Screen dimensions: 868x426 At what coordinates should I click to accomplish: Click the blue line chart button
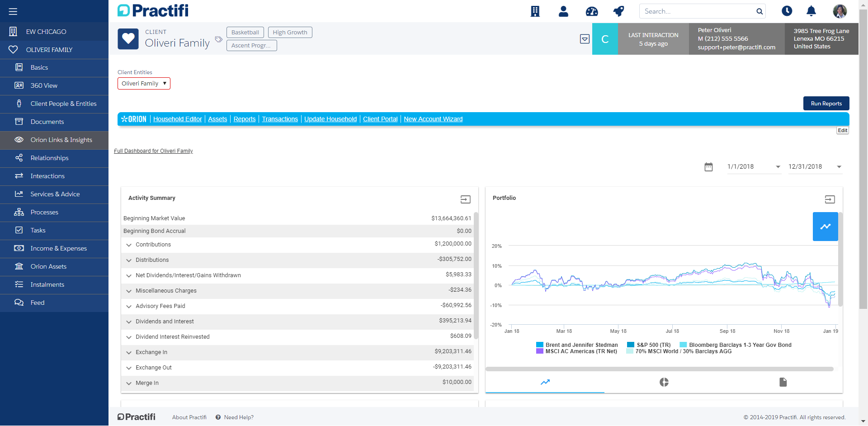(x=826, y=227)
